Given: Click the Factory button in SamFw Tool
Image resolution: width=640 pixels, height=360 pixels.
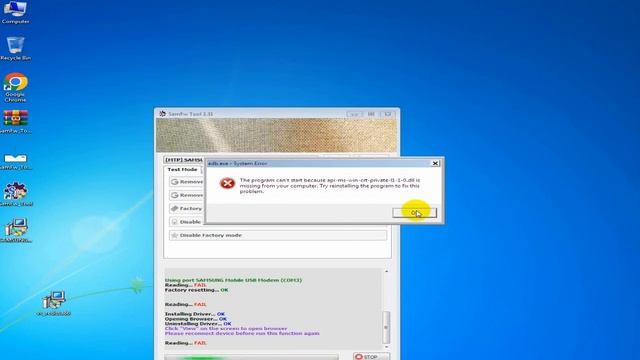Looking at the screenshot, I should point(186,209).
